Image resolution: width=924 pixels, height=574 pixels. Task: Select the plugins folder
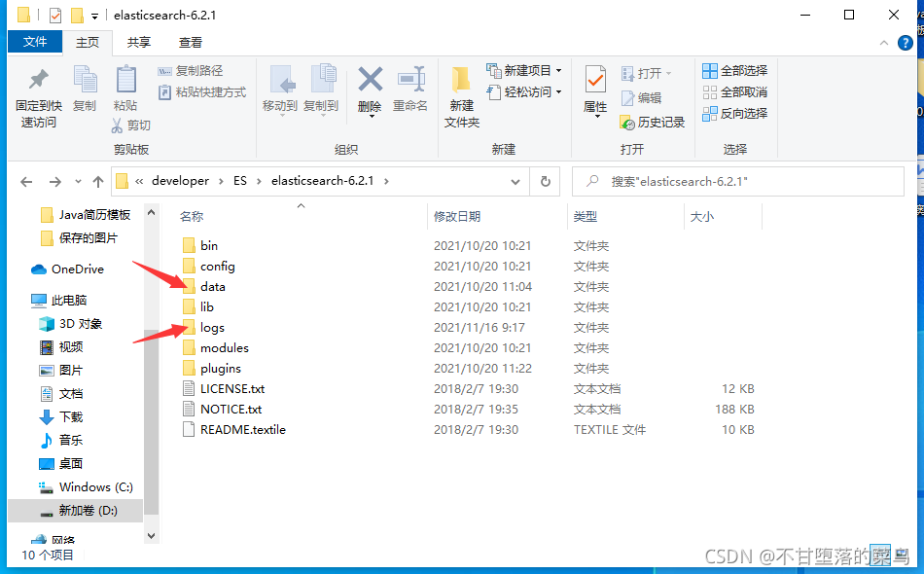tap(212, 369)
